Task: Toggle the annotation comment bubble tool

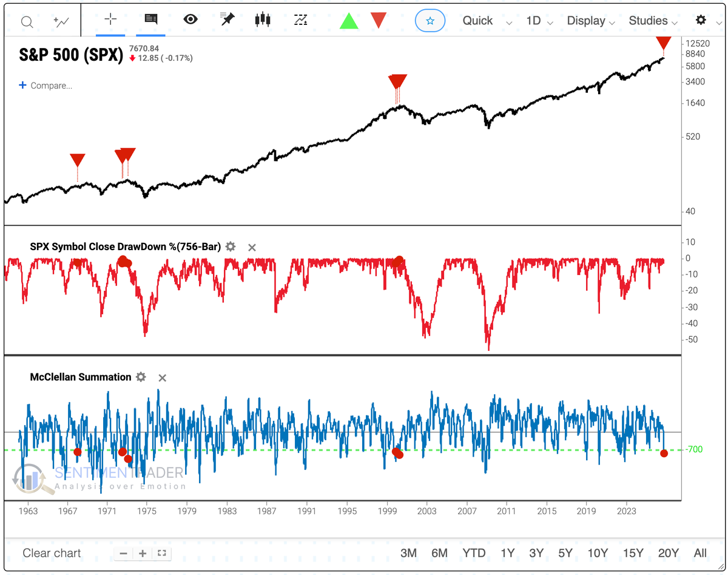Action: tap(151, 19)
